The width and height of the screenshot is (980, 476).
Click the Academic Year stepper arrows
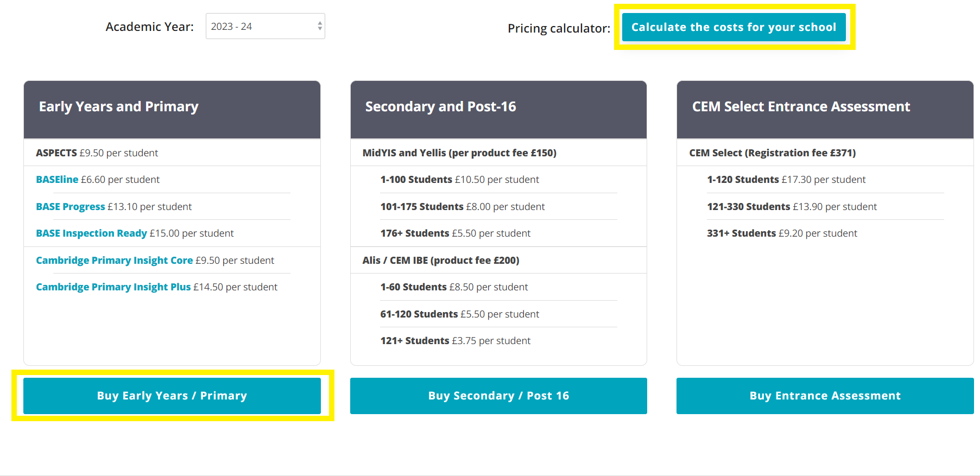(320, 26)
